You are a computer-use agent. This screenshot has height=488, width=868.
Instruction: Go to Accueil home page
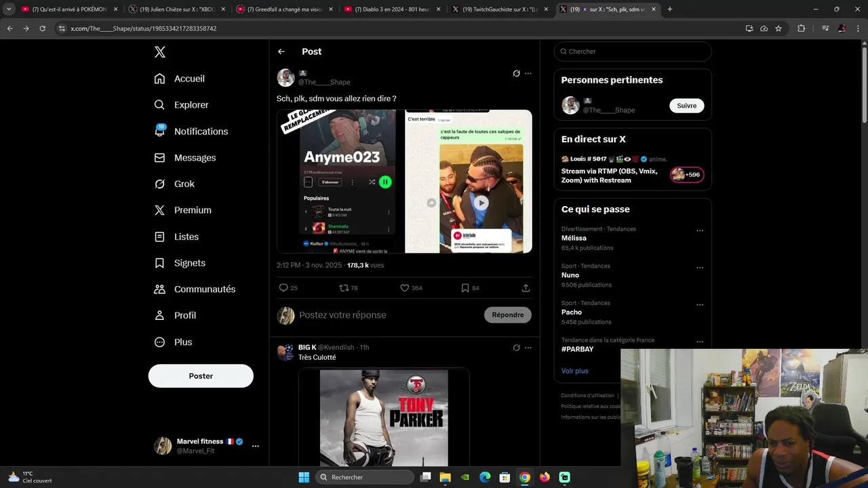tap(180, 79)
